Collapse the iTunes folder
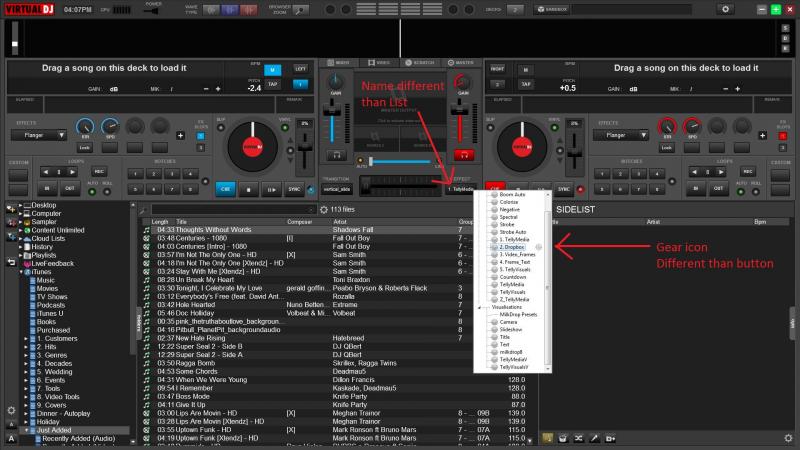This screenshot has height=450, width=800. click(21, 272)
